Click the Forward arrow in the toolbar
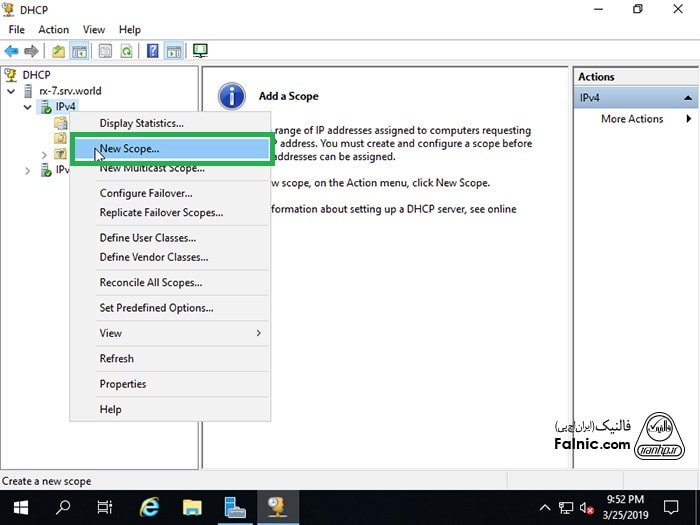The image size is (700, 525). point(31,50)
